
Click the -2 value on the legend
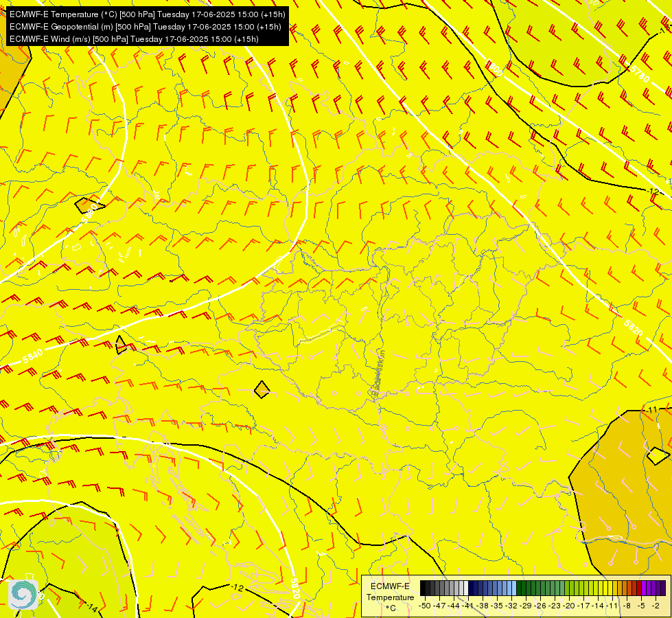656,606
